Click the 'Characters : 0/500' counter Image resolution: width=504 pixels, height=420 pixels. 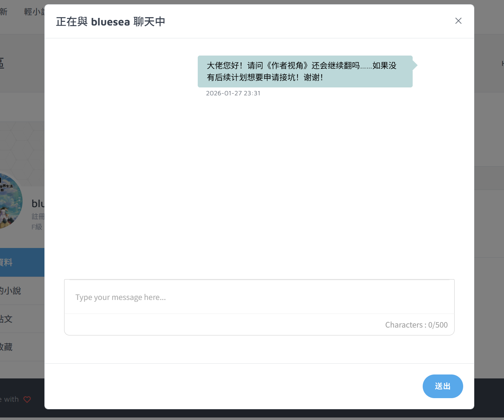[x=416, y=325]
